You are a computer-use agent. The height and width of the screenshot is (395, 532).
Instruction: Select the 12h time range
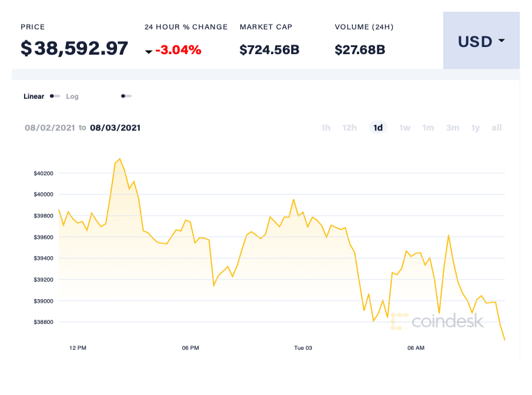pos(350,128)
